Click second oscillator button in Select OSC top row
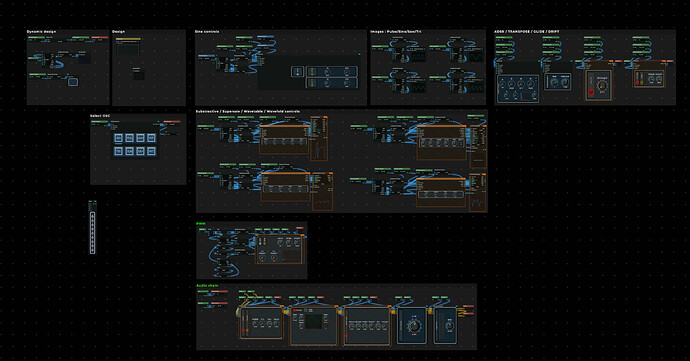Image resolution: width=690 pixels, height=361 pixels. click(x=129, y=138)
